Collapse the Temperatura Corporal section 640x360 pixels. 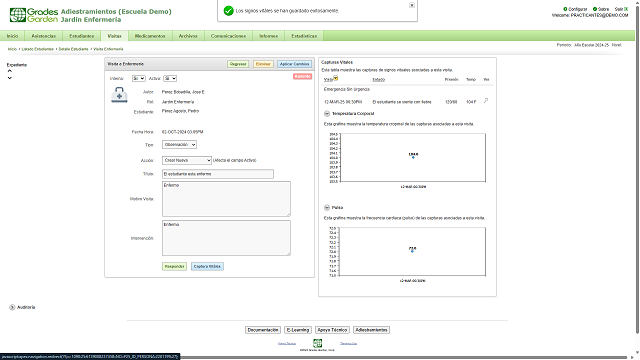[327, 113]
